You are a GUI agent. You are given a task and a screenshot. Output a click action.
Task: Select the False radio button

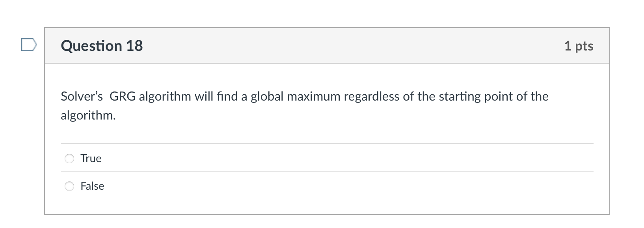point(69,186)
